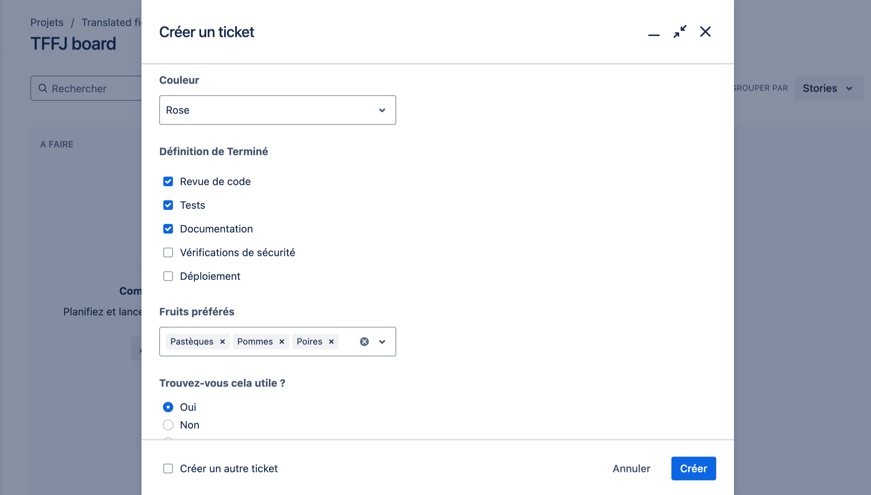Focus the Rechercher search field
This screenshot has width=871, height=495.
[90, 89]
